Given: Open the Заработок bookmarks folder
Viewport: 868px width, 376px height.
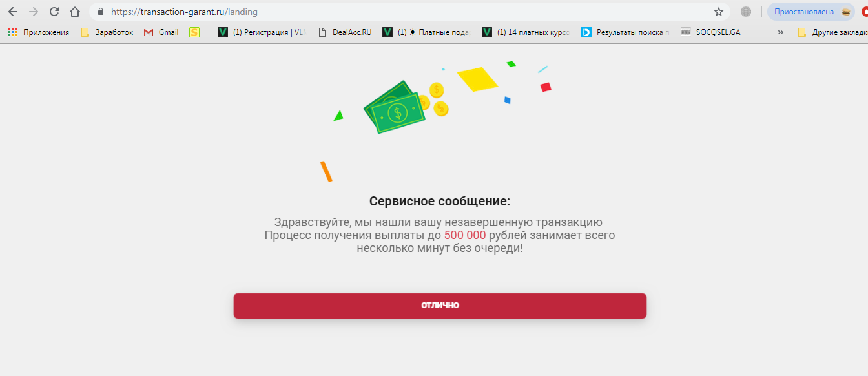Looking at the screenshot, I should [107, 32].
